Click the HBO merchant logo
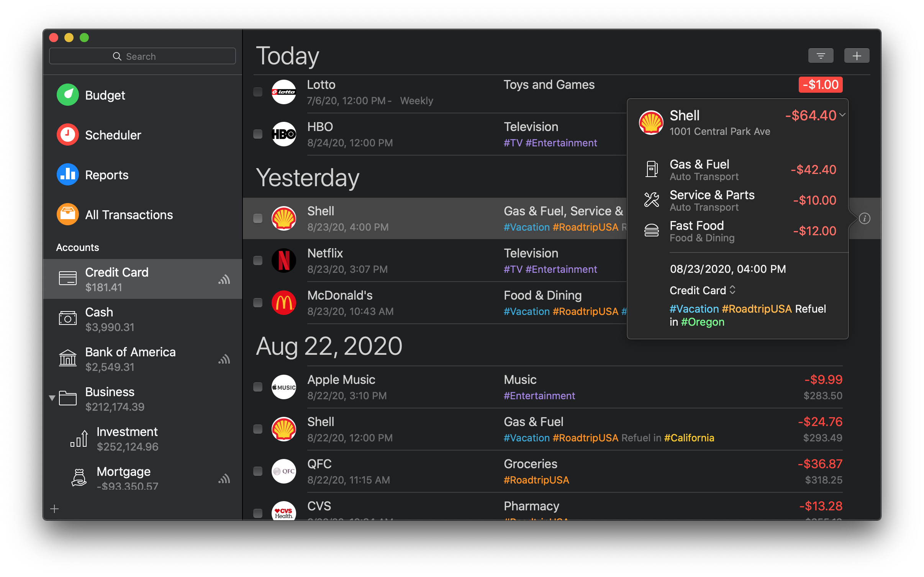924x577 pixels. click(x=284, y=134)
